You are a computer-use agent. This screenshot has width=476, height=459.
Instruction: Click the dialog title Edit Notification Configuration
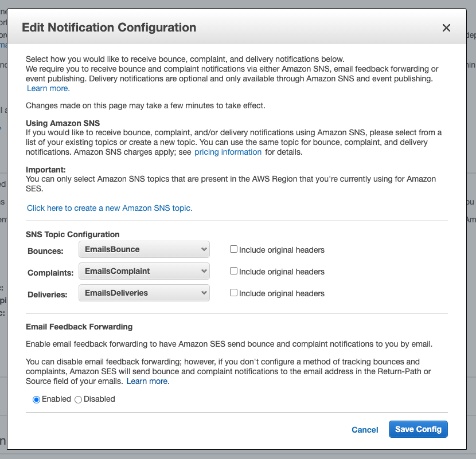[x=109, y=28]
